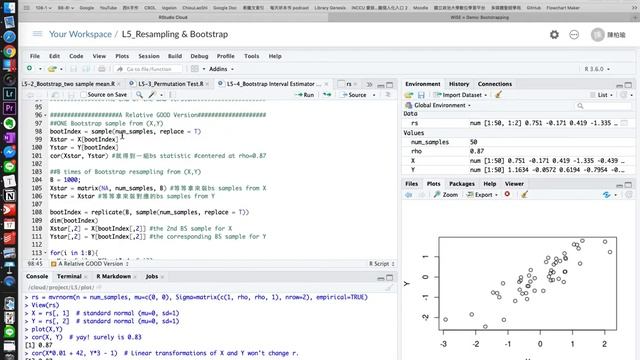Switch to the R Markdown console tab

113,276
